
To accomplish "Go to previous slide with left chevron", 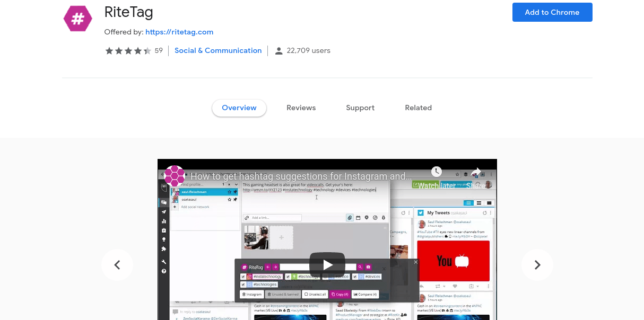I will coord(117,265).
